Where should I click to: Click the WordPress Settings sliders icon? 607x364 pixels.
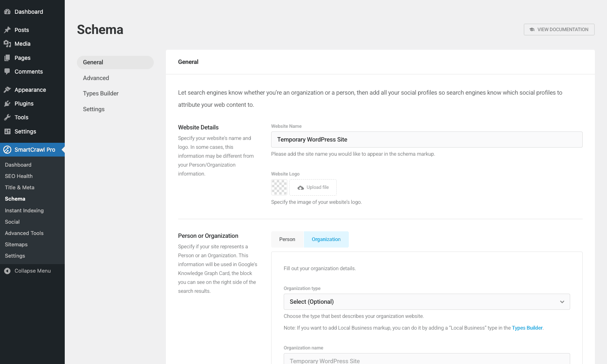7,131
